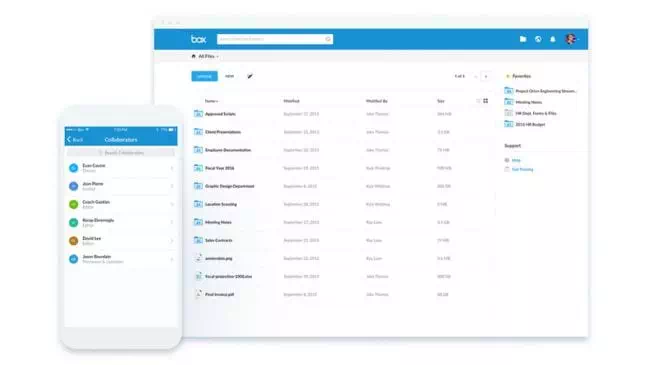This screenshot has width=650, height=365.
Task: Switch to grid view layout
Action: coord(485,101)
